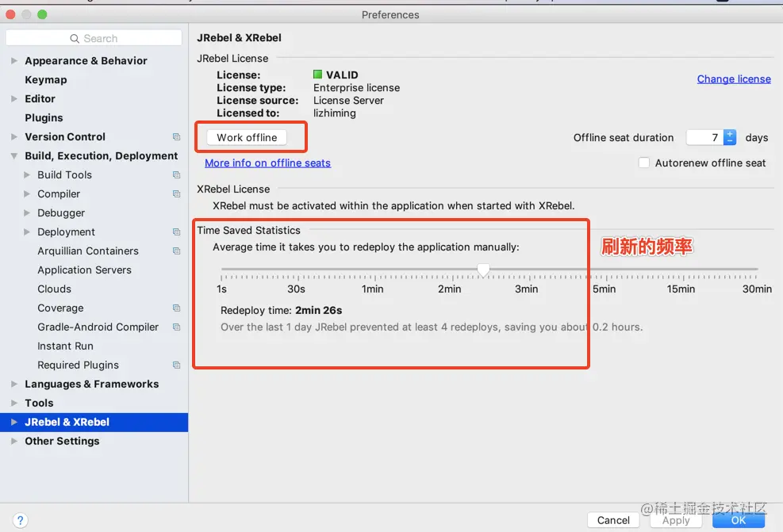Expand the Compiler node

coord(27,193)
